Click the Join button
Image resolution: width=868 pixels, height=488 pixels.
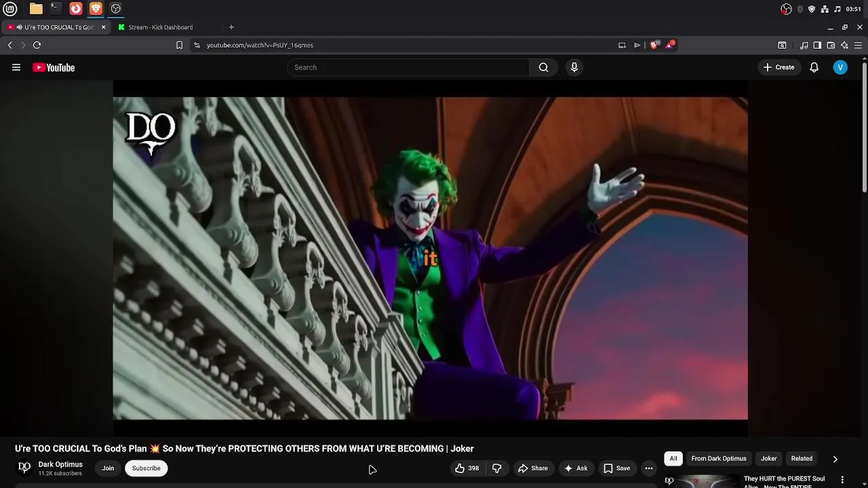pos(108,468)
